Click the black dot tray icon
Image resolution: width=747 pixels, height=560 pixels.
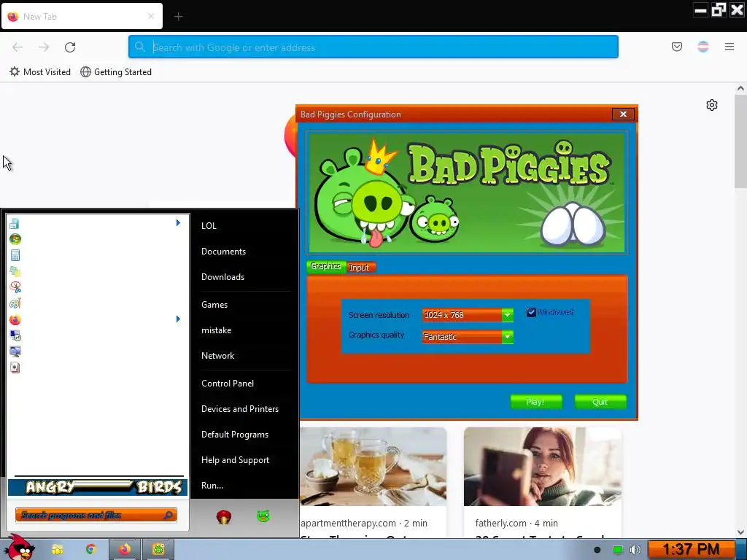tap(597, 550)
